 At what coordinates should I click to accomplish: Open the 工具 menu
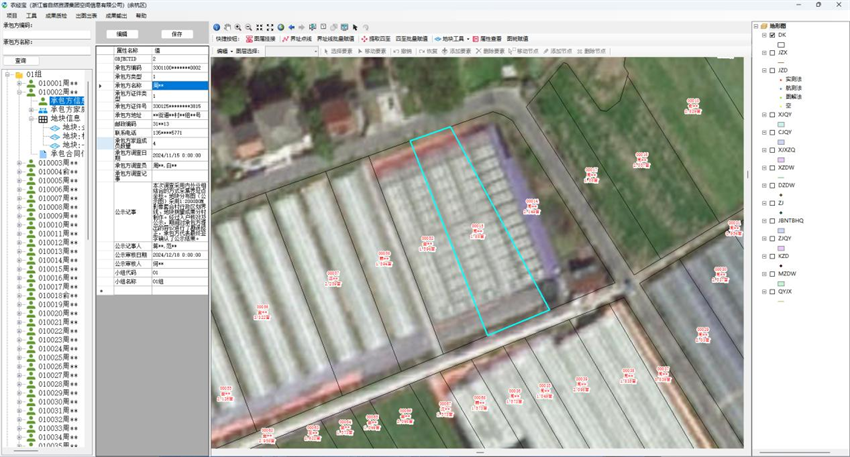(x=31, y=16)
